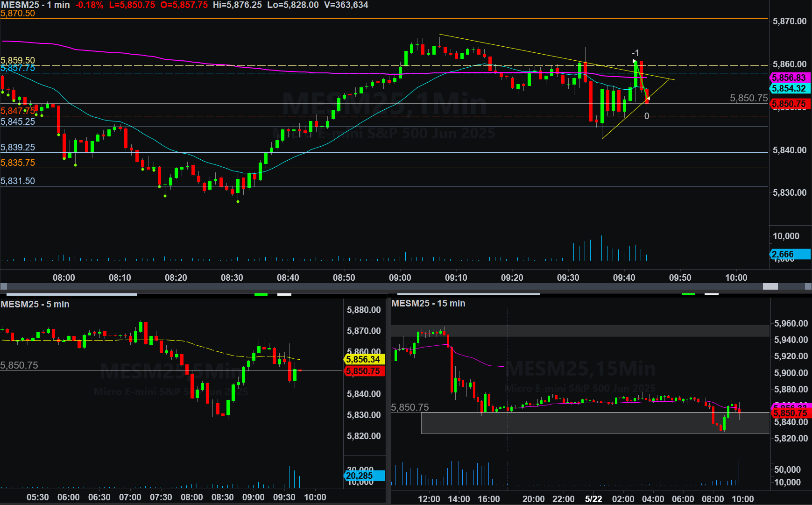Click the 5/22 date marker on time axis
The height and width of the screenshot is (505, 812).
[593, 499]
